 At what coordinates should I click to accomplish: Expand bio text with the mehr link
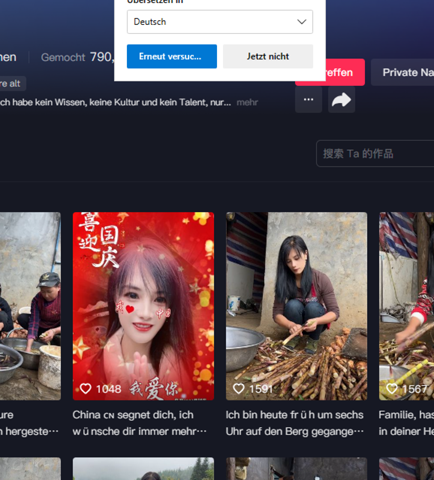[247, 102]
